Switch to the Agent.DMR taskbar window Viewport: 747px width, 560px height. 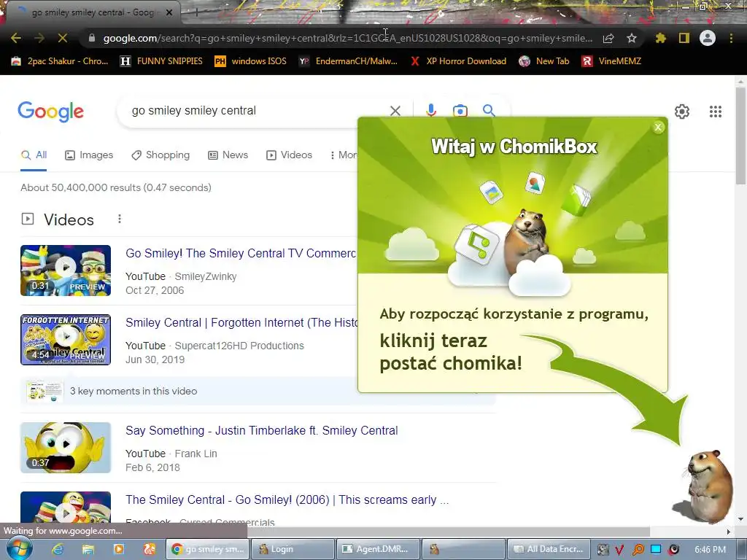coord(379,549)
